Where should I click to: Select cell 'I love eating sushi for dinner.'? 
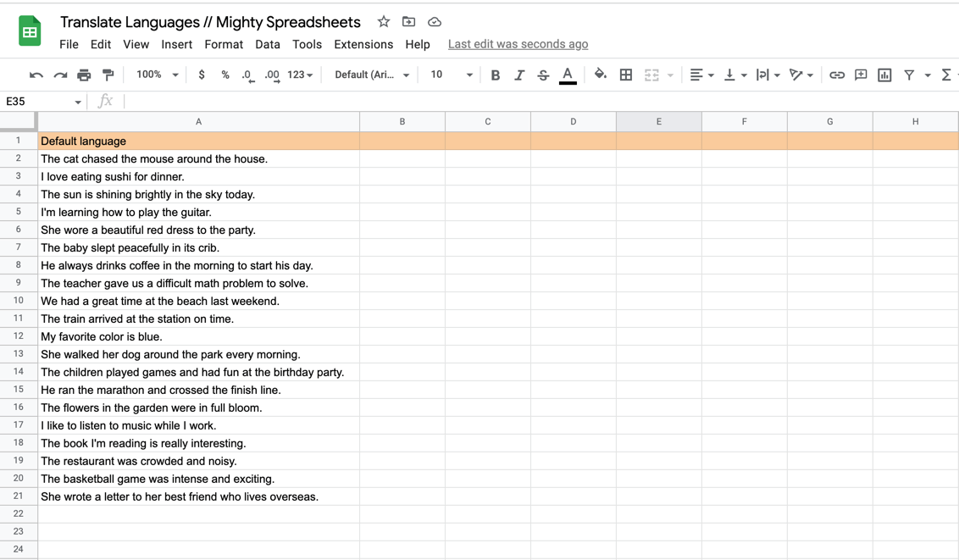[x=199, y=177]
